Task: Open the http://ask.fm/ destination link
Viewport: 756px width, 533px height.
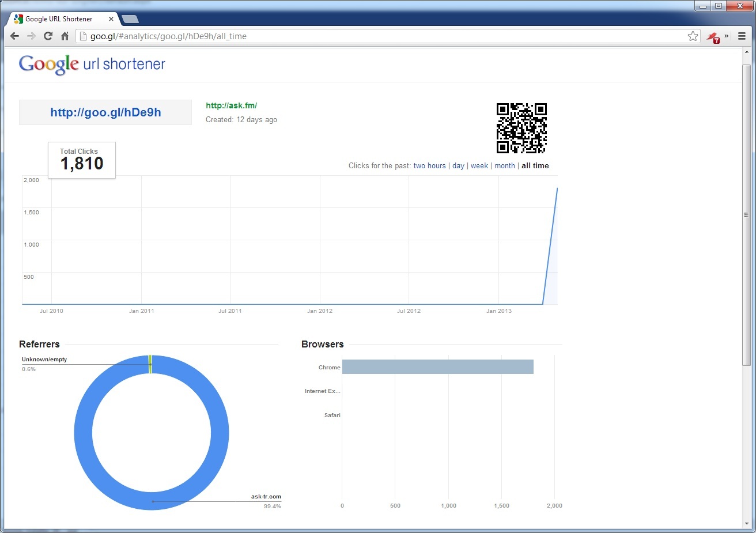Action: tap(231, 105)
